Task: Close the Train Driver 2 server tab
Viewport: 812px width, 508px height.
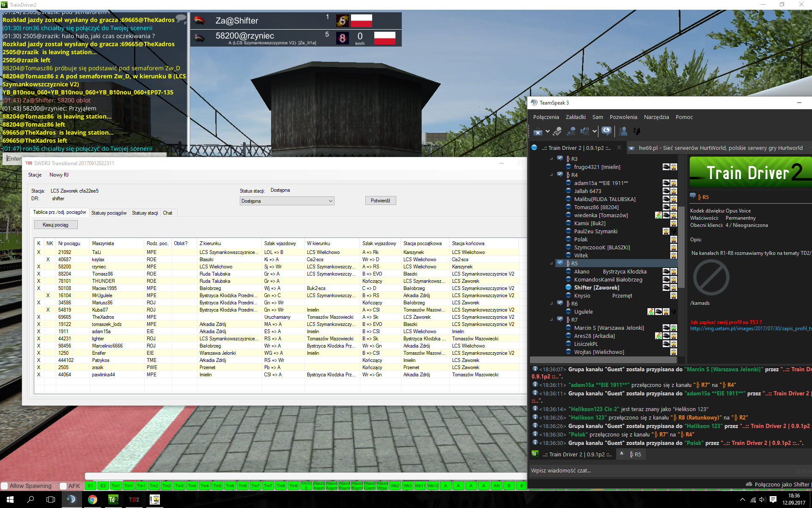Action: [619, 147]
